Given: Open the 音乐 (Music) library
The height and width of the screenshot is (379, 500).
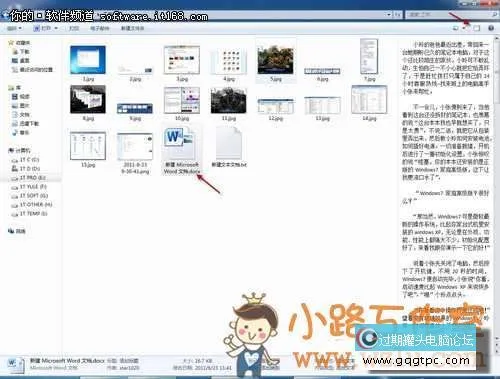Looking at the screenshot, I should pyautogui.click(x=21, y=133).
